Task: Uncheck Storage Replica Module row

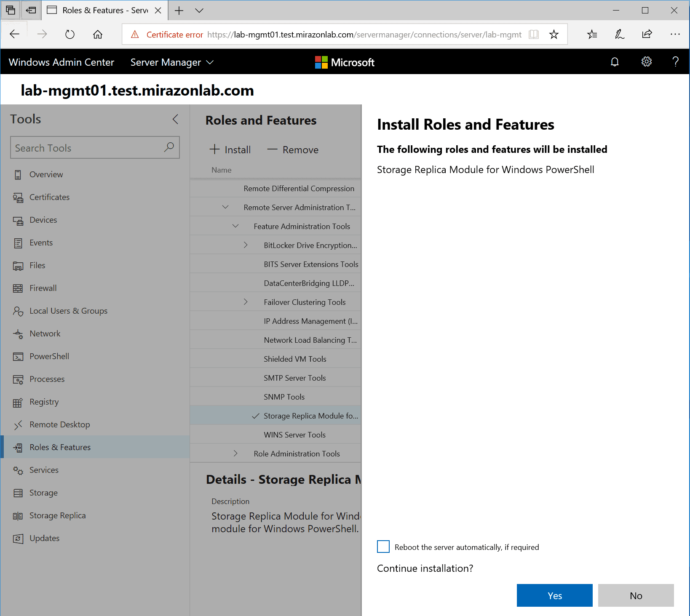Action: [255, 416]
